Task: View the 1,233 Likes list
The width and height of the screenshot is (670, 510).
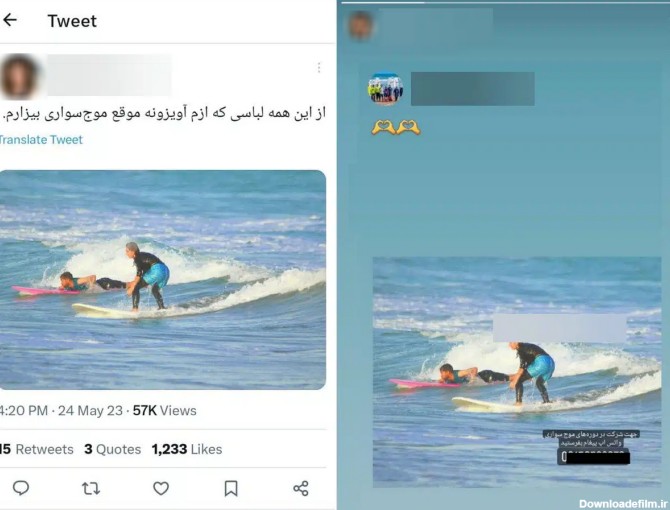Action: click(187, 449)
